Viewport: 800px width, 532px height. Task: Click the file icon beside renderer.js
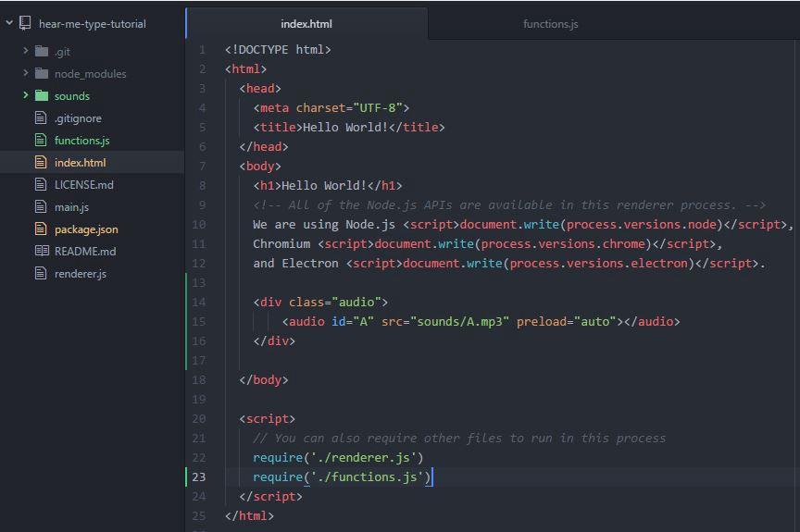coord(41,273)
